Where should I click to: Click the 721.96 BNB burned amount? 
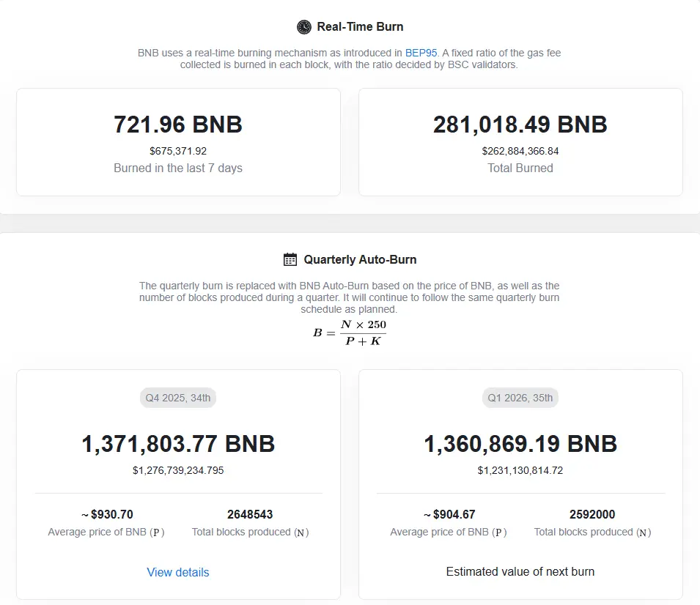178,125
